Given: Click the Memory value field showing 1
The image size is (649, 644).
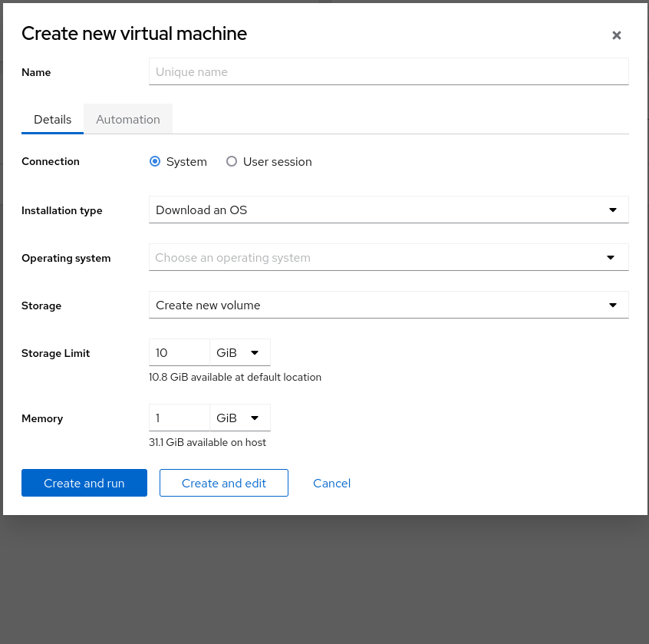Looking at the screenshot, I should (x=180, y=418).
